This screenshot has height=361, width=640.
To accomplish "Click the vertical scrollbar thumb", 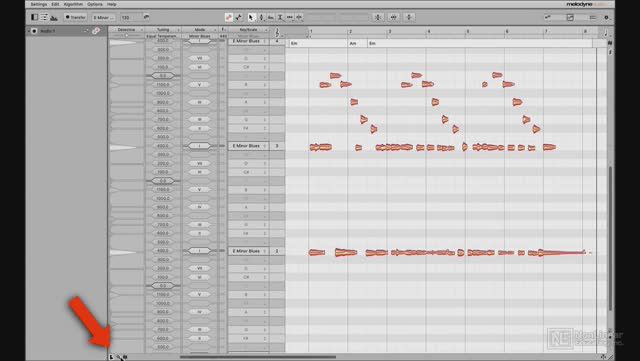I will (x=610, y=238).
